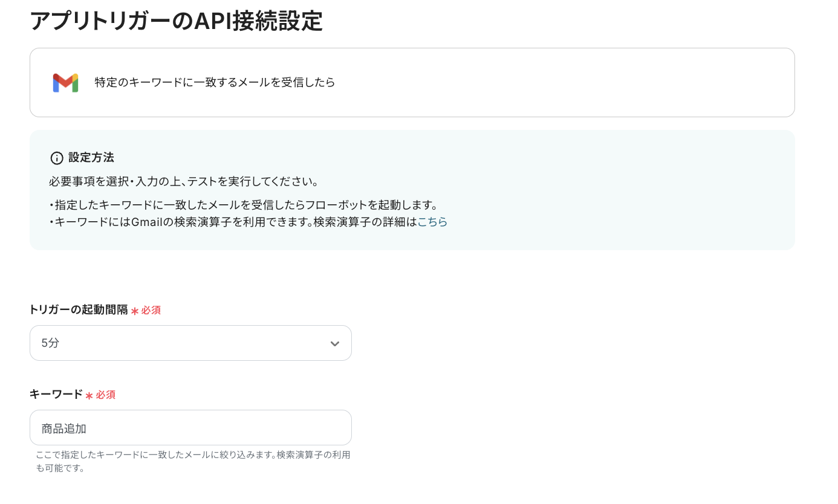838x504 pixels.
Task: Click the フローボットを起動します bullet line
Action: (x=243, y=205)
